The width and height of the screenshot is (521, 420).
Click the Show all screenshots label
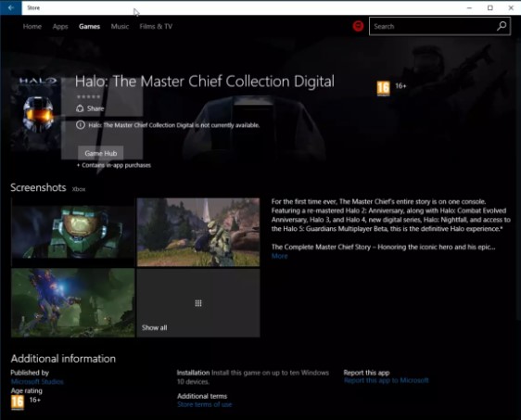coord(155,327)
